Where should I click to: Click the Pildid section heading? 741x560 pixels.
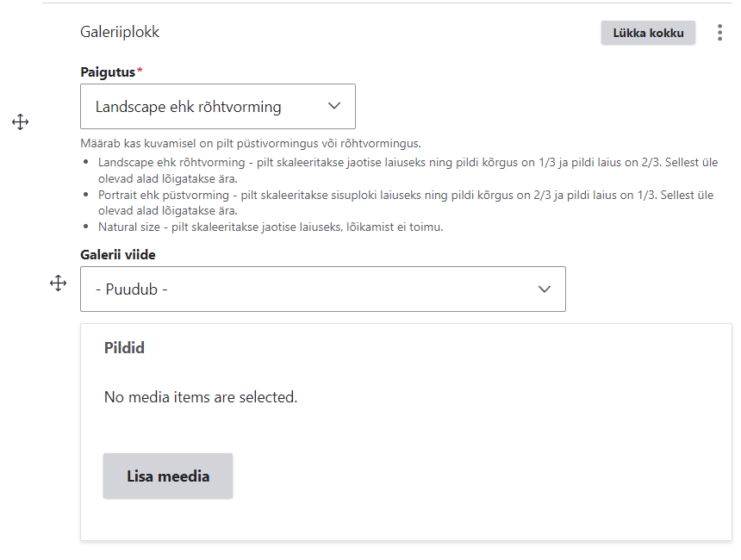pyautogui.click(x=124, y=348)
